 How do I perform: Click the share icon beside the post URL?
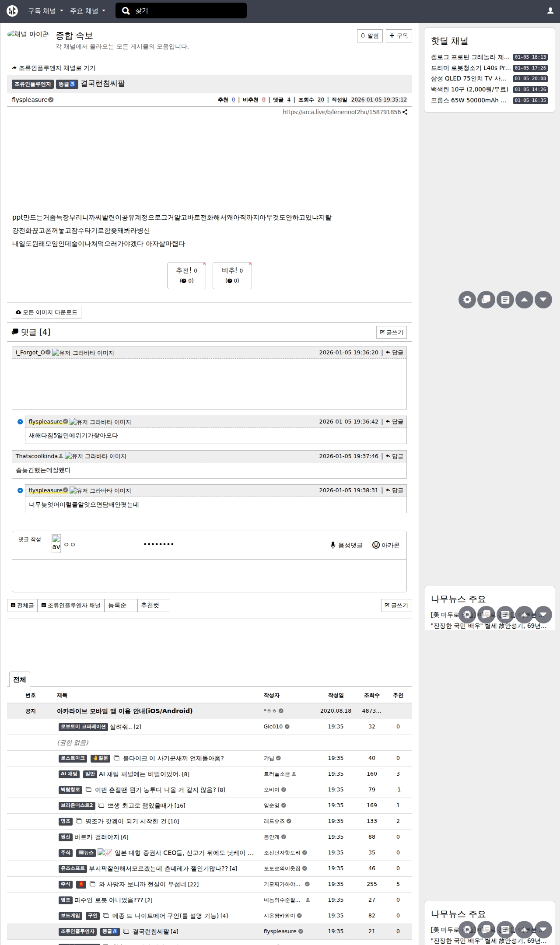tap(405, 112)
